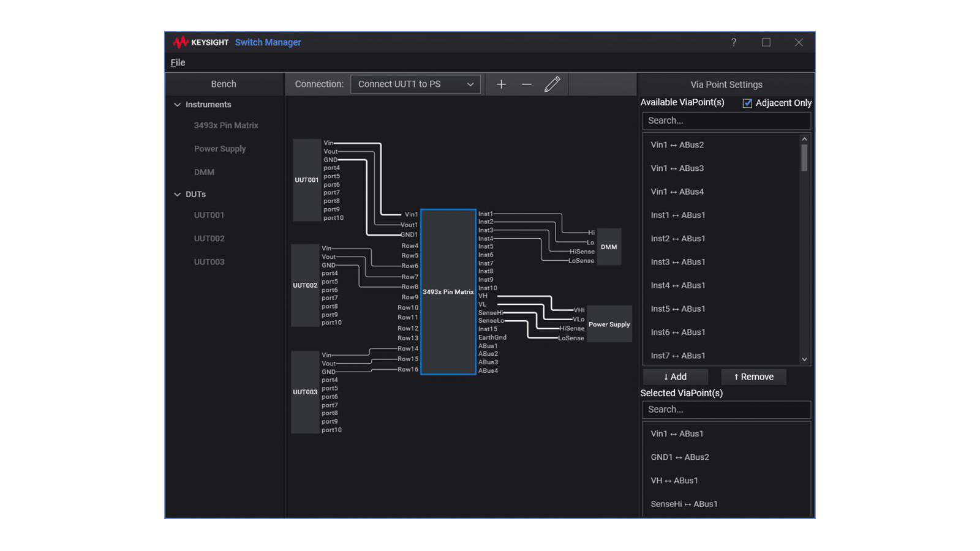The height and width of the screenshot is (551, 980).
Task: Click the pencil edit connection icon
Action: (552, 84)
